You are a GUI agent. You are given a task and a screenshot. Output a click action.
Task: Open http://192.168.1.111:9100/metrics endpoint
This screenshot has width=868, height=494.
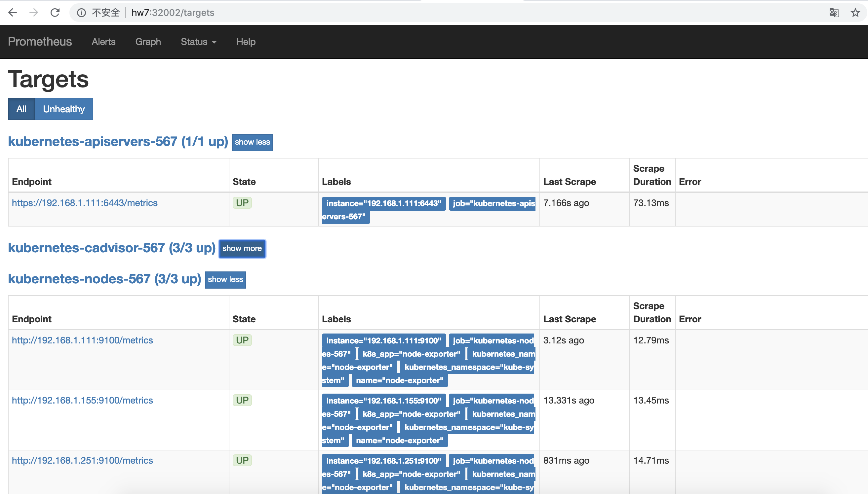pos(82,340)
